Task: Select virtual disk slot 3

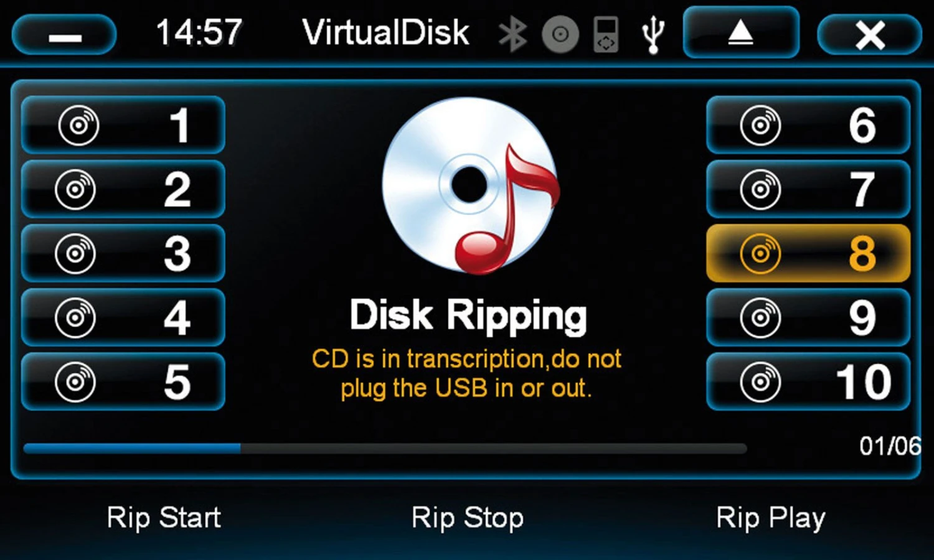Action: (123, 254)
